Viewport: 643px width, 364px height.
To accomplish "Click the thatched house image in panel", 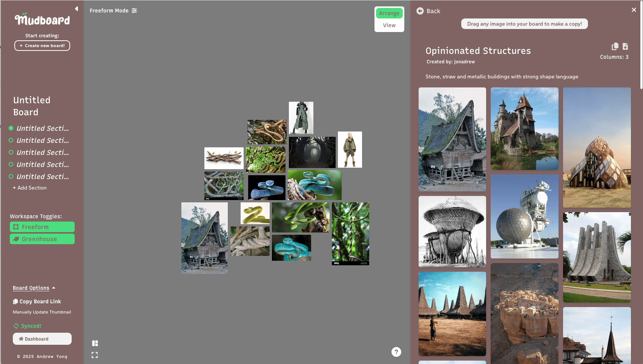I will point(452,139).
